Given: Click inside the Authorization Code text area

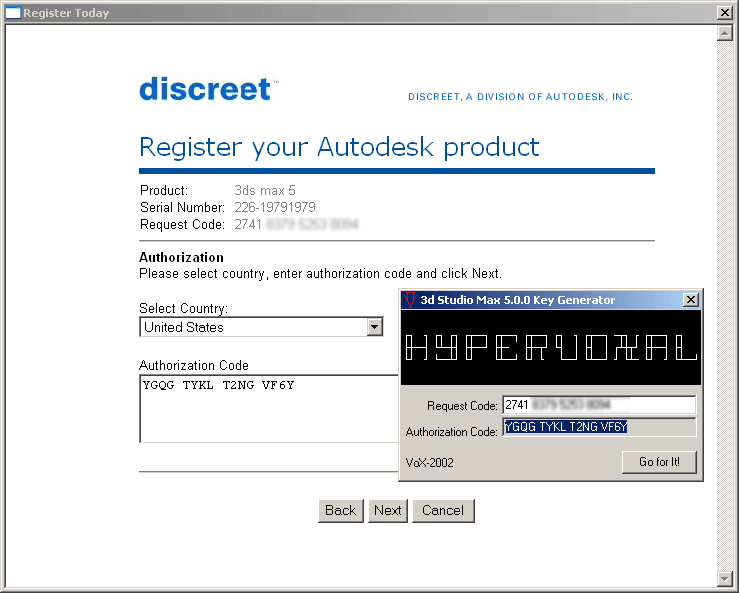Looking at the screenshot, I should tap(269, 409).
